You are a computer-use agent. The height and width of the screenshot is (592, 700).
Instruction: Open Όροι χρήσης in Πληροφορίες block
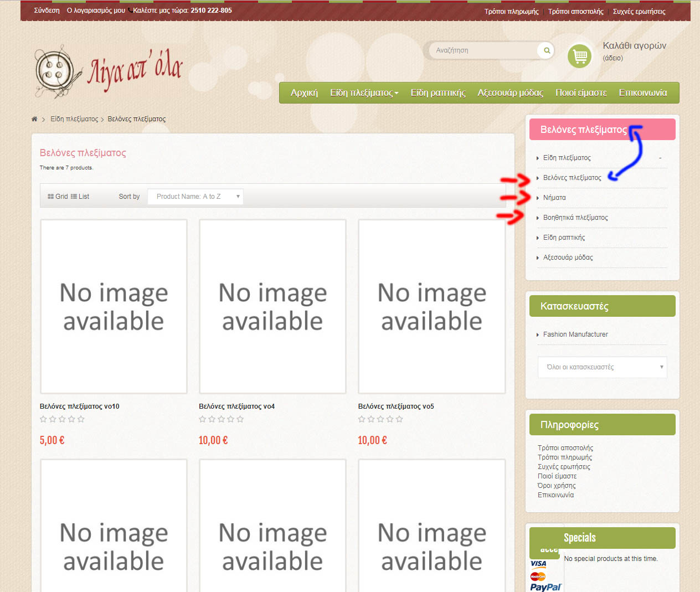557,486
